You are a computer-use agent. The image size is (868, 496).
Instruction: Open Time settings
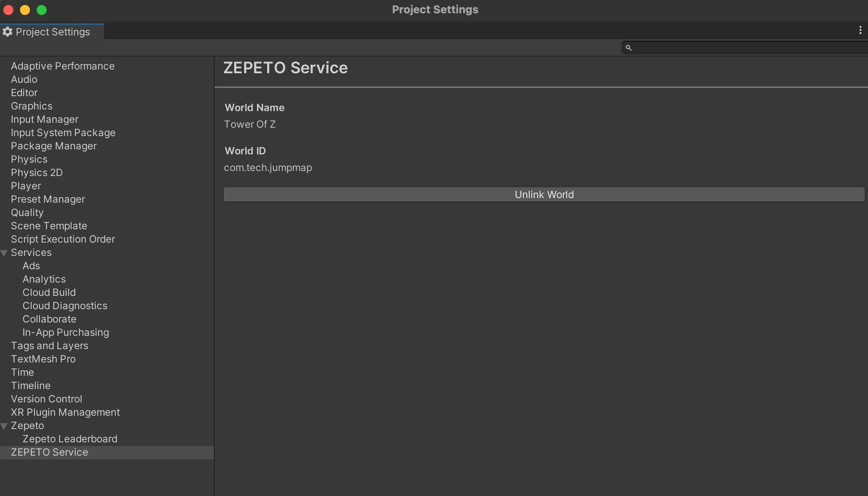tap(22, 372)
